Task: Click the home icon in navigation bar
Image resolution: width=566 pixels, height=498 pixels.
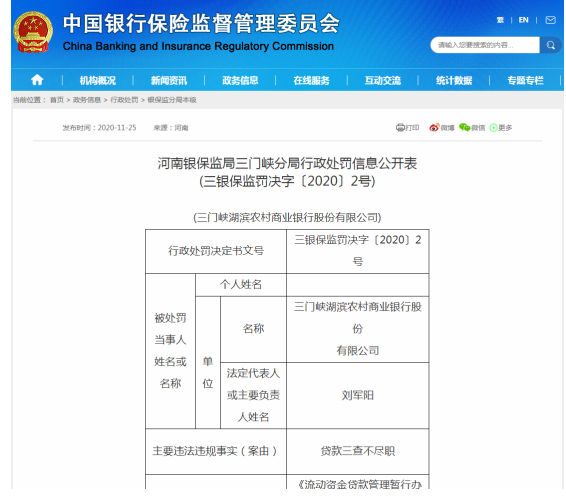Action: coord(37,80)
